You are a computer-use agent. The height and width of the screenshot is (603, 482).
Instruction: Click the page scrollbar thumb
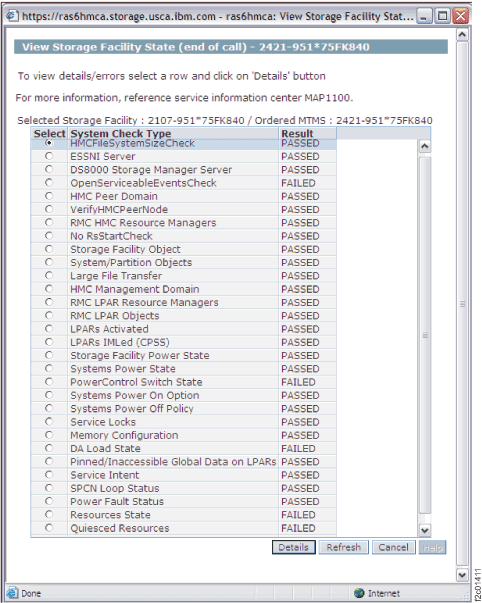462,304
